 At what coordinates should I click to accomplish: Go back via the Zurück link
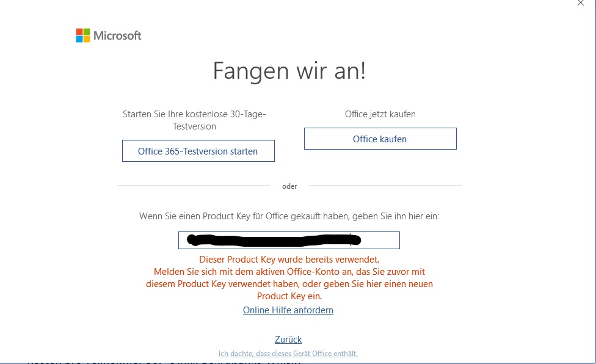coord(288,340)
